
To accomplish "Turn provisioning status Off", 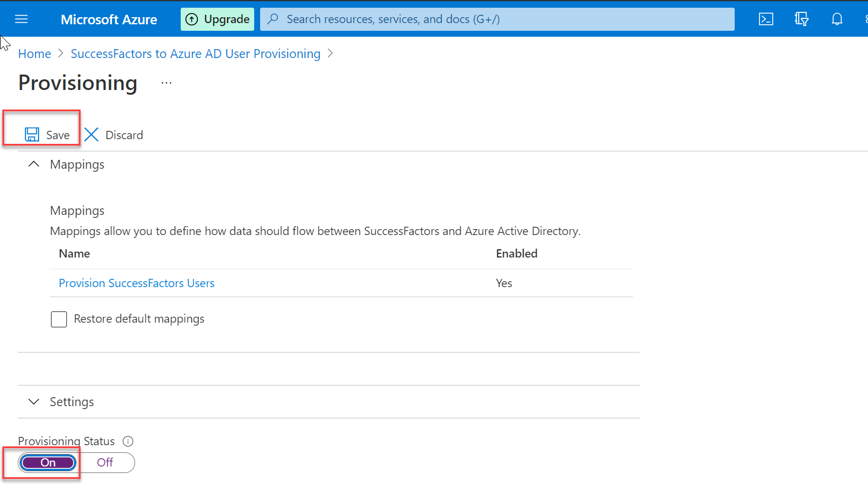I will [105, 462].
